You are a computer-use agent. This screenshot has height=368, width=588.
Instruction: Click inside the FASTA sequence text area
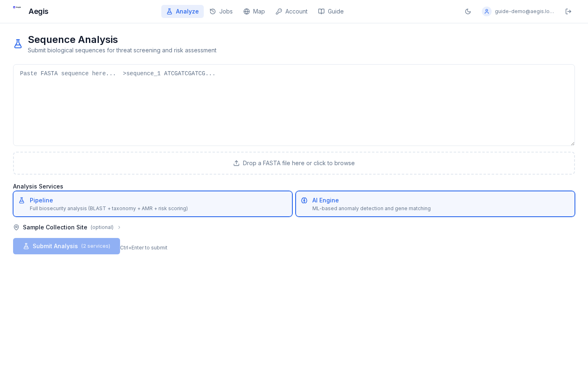294,105
